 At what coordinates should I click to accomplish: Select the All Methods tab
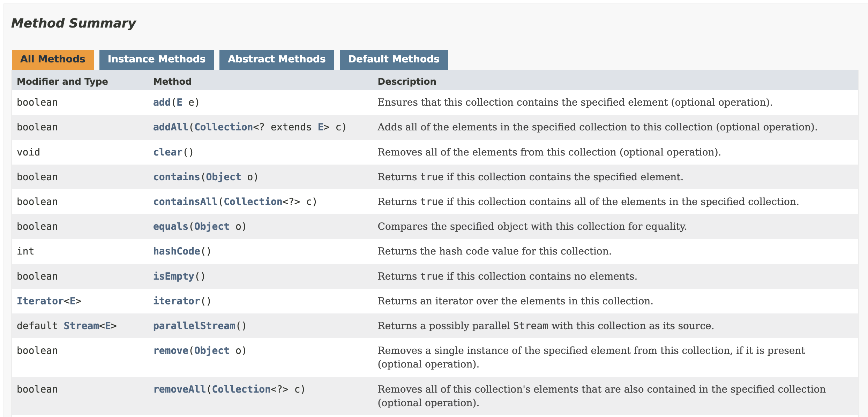53,59
